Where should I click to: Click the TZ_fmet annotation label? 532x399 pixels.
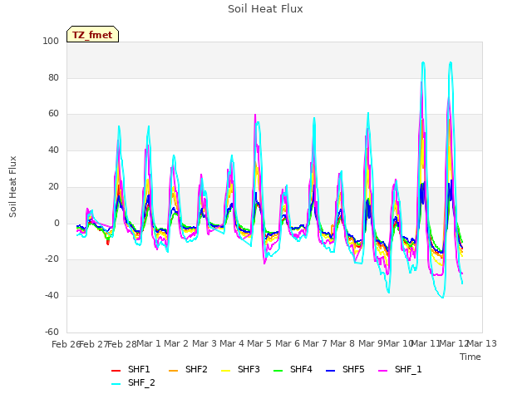coord(92,35)
